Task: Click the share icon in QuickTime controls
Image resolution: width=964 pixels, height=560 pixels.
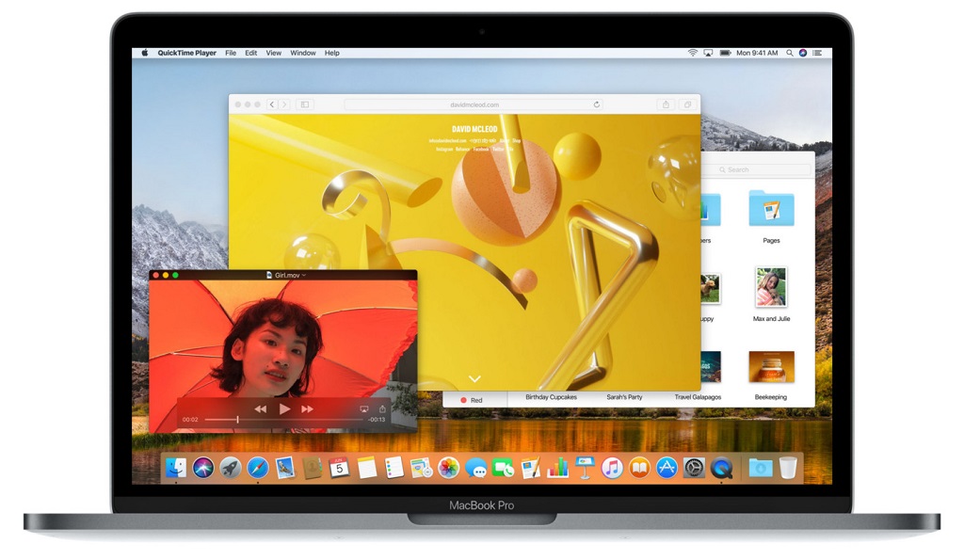Action: [382, 409]
